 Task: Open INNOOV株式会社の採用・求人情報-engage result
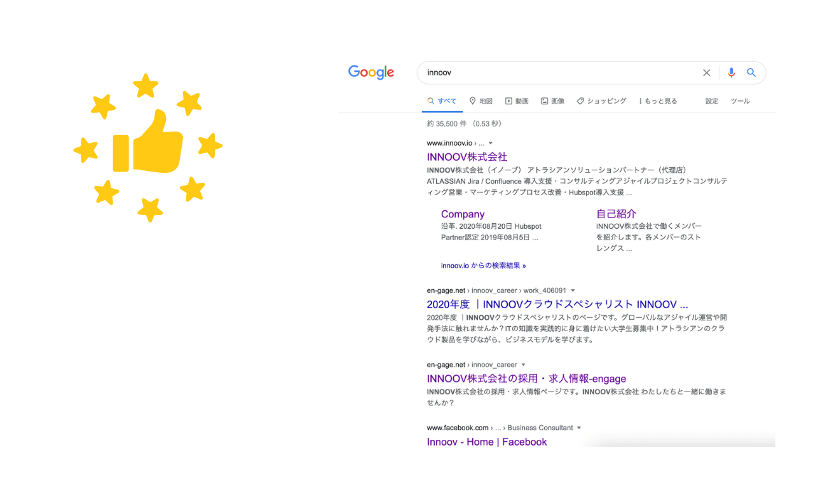(x=526, y=379)
